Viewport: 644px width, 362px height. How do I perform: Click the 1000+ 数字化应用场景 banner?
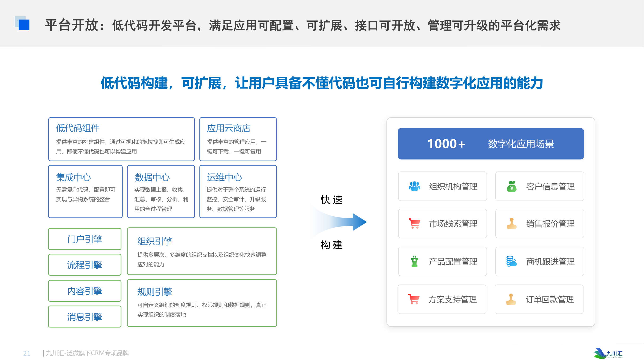click(x=490, y=144)
